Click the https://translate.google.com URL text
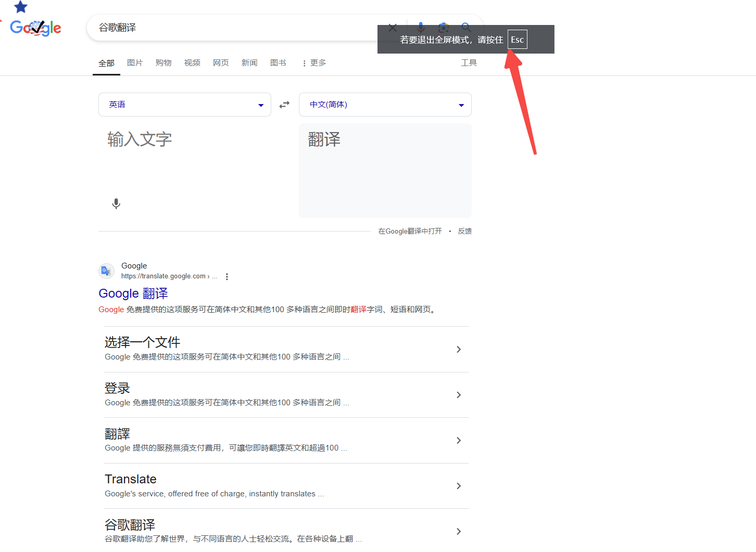 163,276
